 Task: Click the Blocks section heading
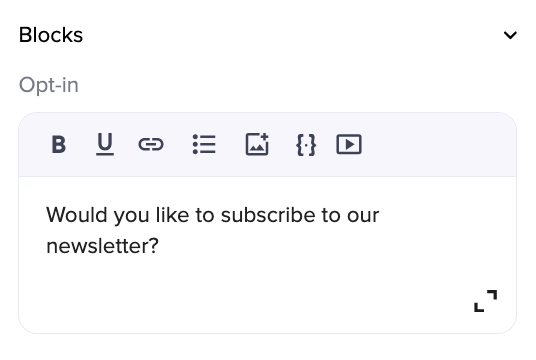[x=51, y=35]
